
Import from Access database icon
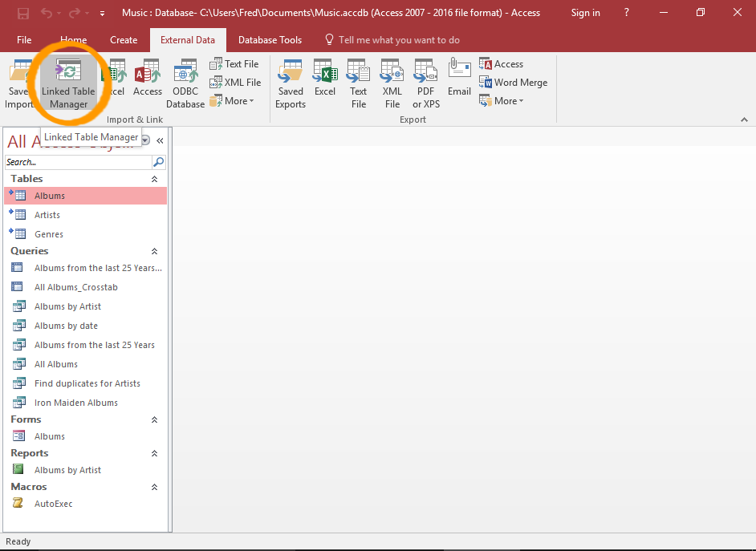148,78
